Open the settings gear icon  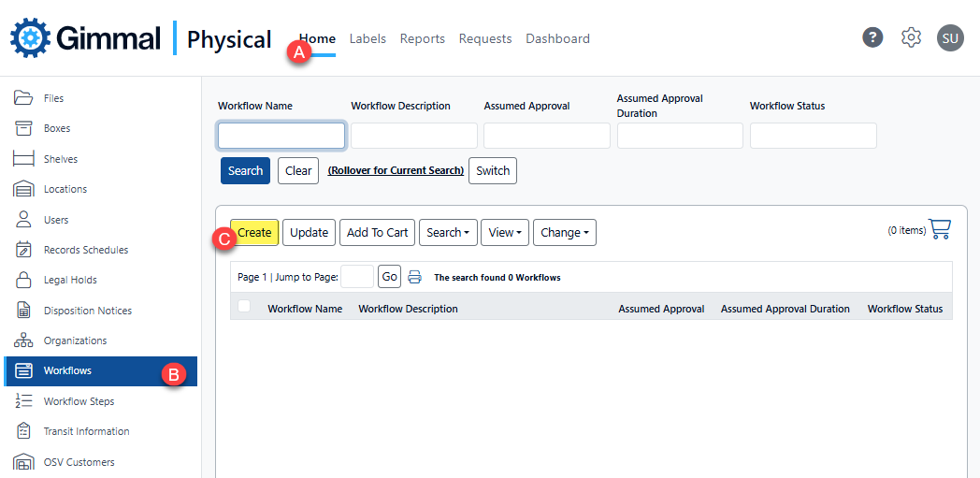(x=911, y=37)
